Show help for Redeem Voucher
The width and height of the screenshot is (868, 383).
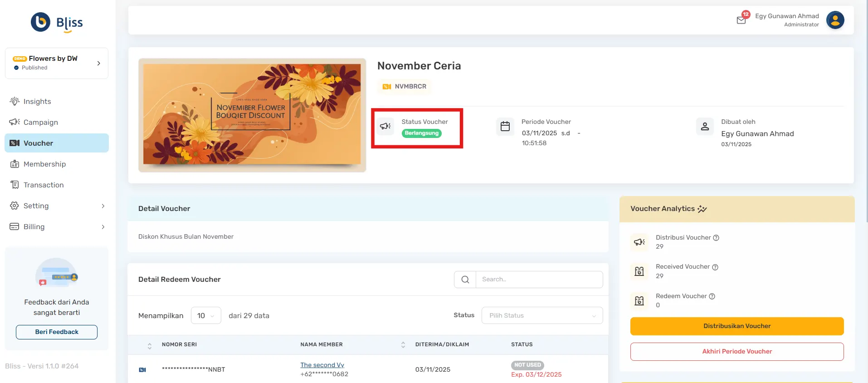tap(712, 296)
